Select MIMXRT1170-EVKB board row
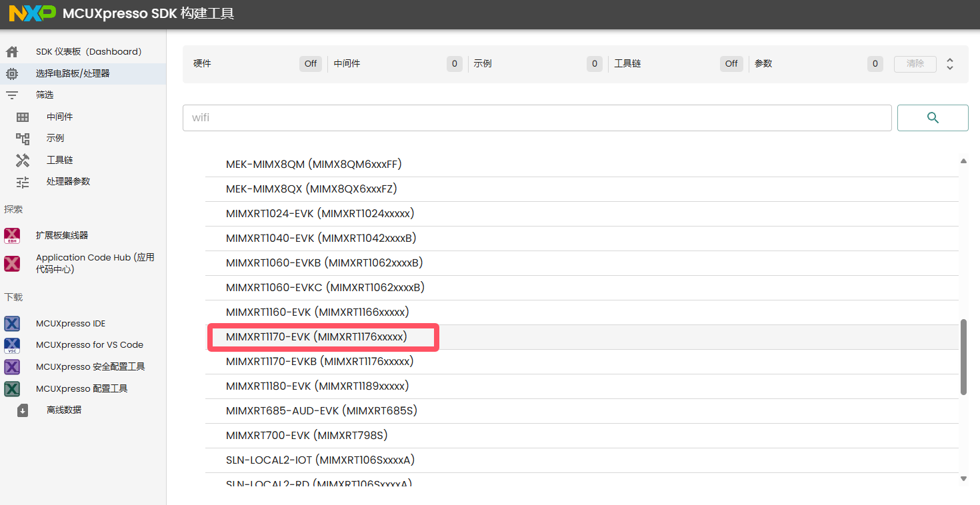 coord(582,362)
